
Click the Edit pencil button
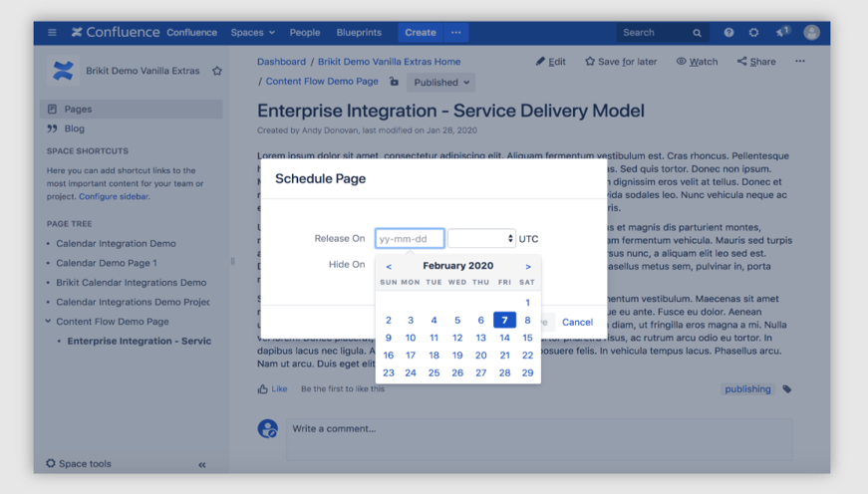(551, 62)
